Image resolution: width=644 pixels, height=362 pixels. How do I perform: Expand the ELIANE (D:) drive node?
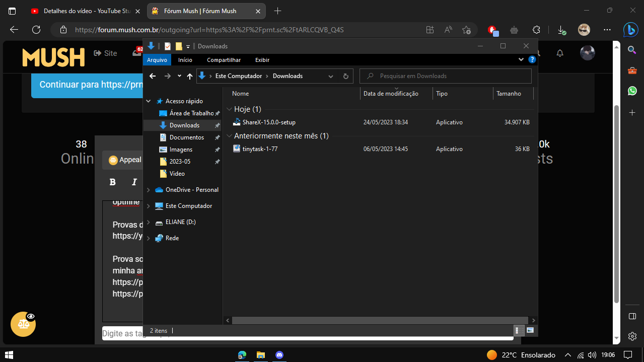click(x=149, y=222)
